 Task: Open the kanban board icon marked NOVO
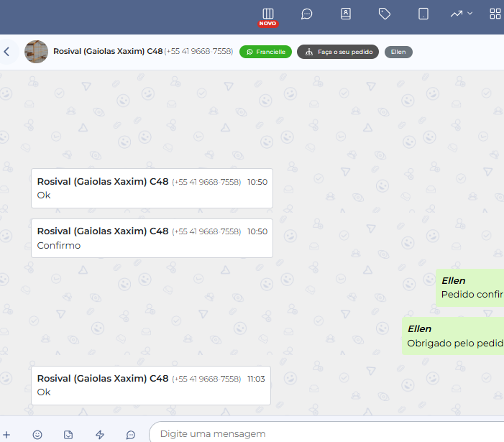[x=268, y=14]
